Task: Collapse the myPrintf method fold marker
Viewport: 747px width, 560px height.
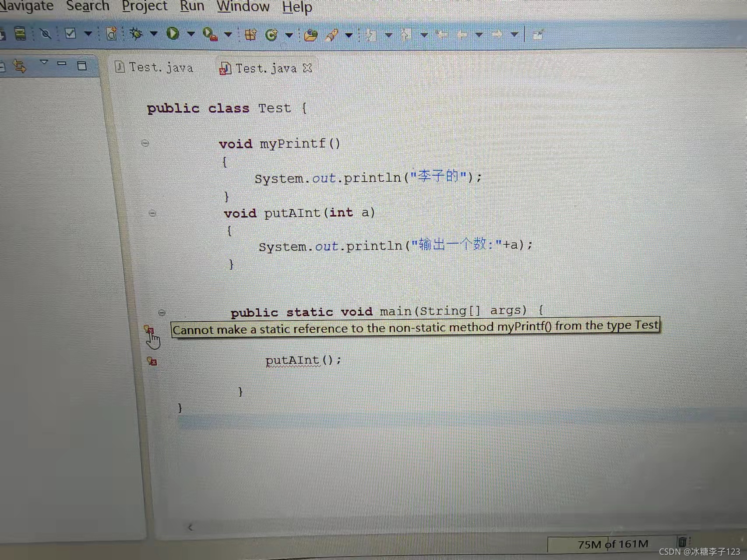Action: click(145, 143)
